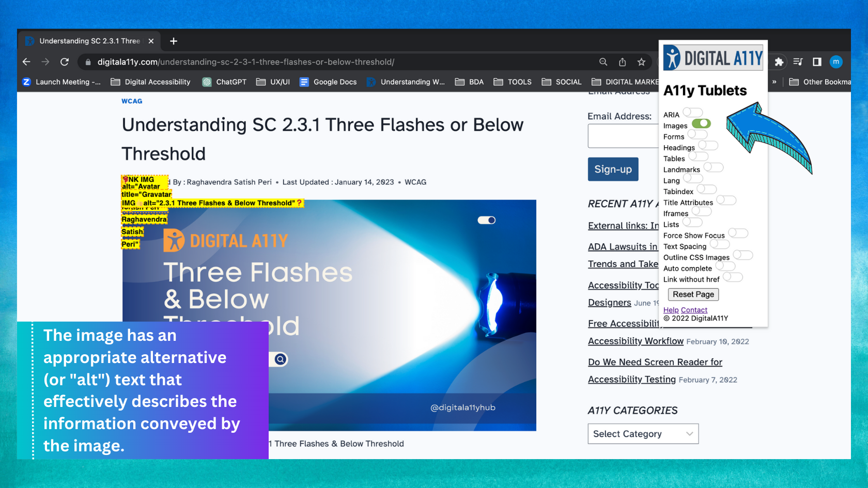Select the Understanding SC 2.3.1 browser tab

(x=89, y=41)
